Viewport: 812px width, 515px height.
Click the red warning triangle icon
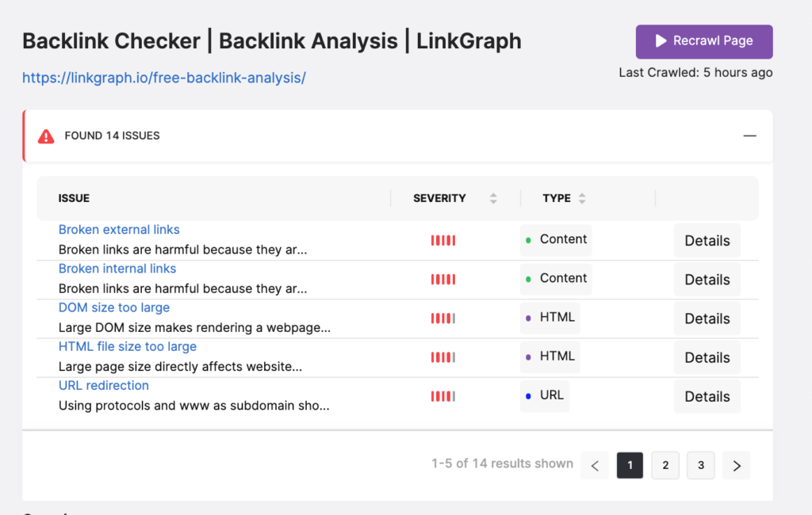(46, 136)
